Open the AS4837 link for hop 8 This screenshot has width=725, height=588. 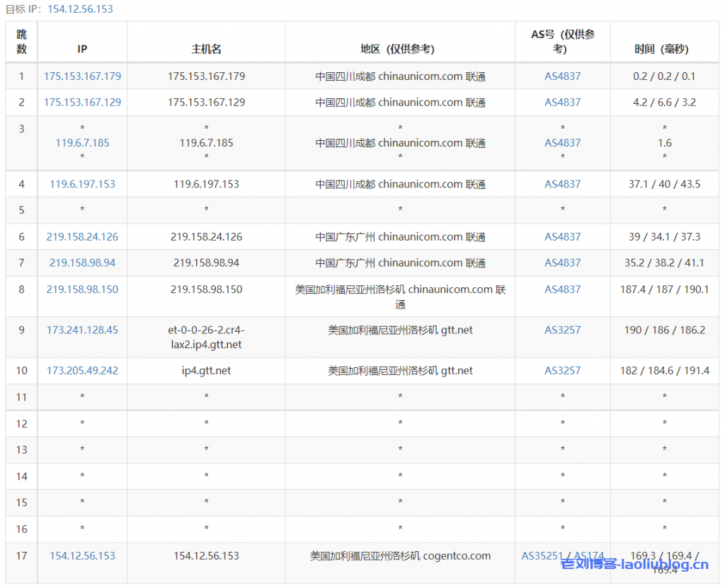(x=562, y=289)
